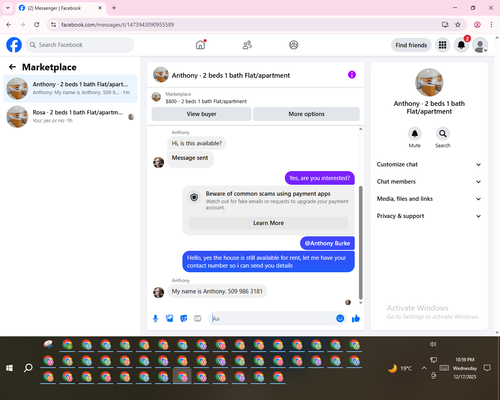The image size is (500, 400).
Task: Open the Chrome three-dot menu
Action: tap(491, 25)
